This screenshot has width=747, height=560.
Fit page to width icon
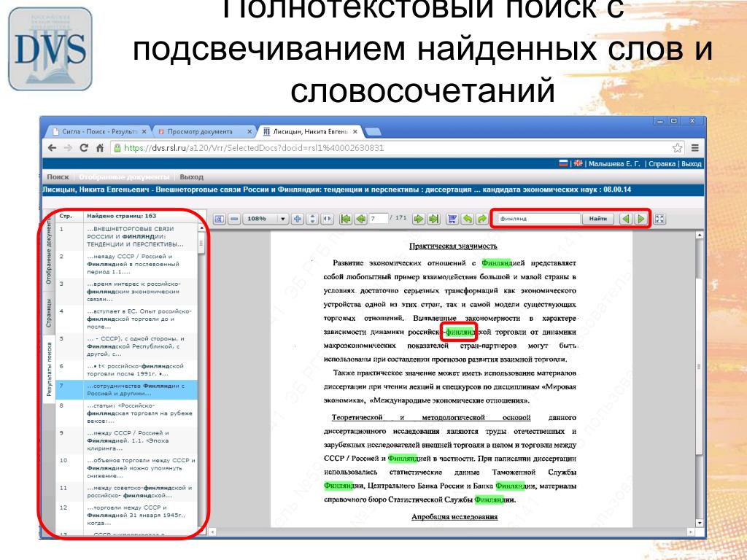[327, 219]
